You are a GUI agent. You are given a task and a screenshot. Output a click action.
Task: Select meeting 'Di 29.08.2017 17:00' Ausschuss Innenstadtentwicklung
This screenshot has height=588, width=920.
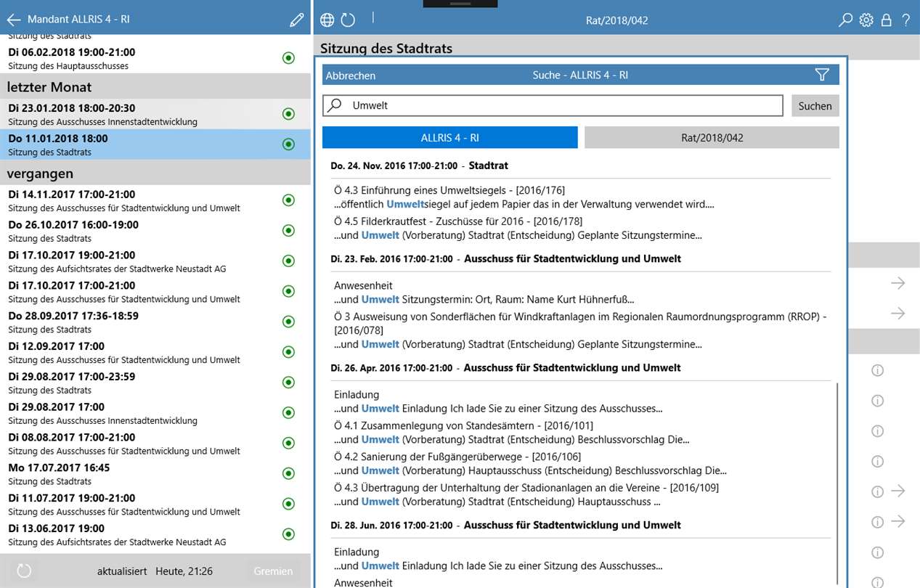click(x=155, y=413)
